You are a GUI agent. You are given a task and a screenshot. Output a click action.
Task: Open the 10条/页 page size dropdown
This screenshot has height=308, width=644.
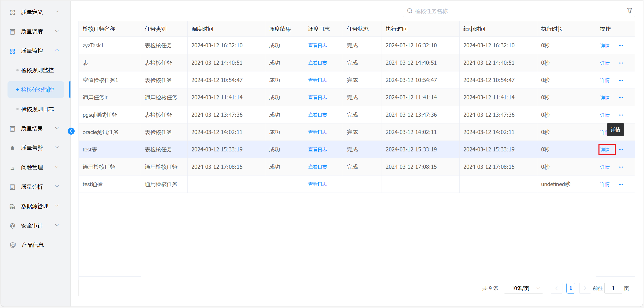[x=523, y=288]
